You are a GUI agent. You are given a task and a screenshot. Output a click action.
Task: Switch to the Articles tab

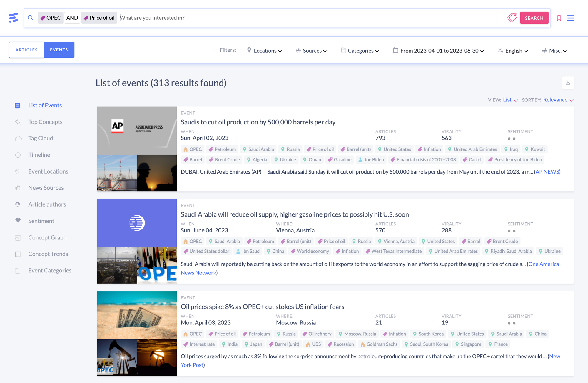point(26,50)
